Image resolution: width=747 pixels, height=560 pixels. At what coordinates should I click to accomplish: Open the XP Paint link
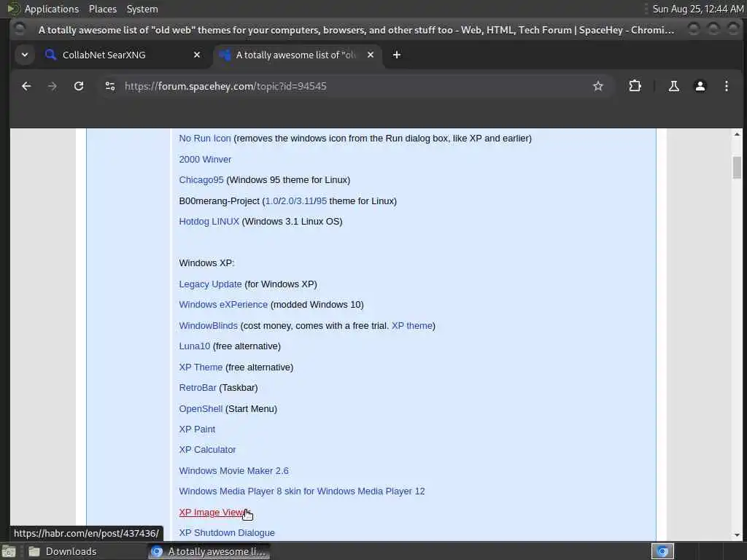coord(197,429)
